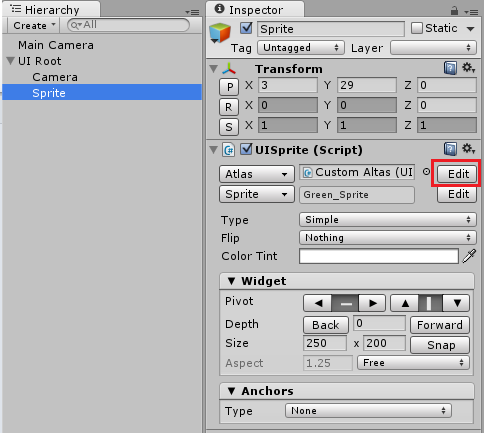Open the sprite Type Simple dropdown
The width and height of the screenshot is (484, 433).
click(x=388, y=220)
